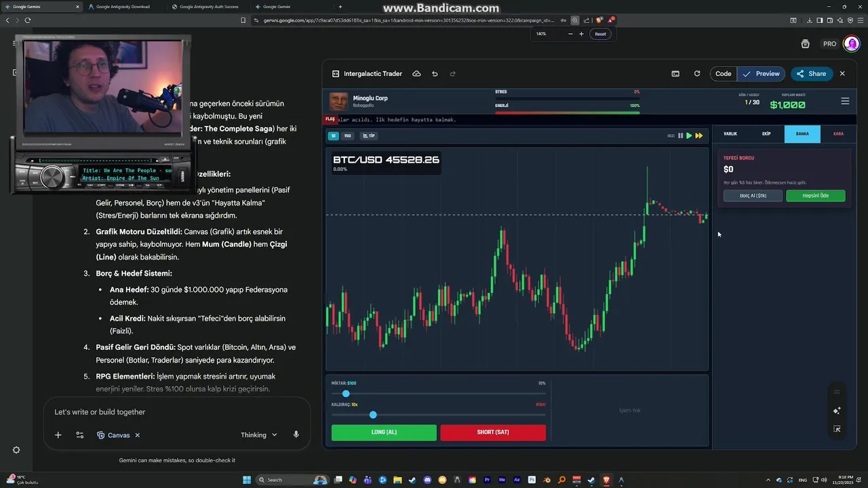The height and width of the screenshot is (488, 868).
Task: Open the browser hamburger menu
Action: tap(861, 20)
